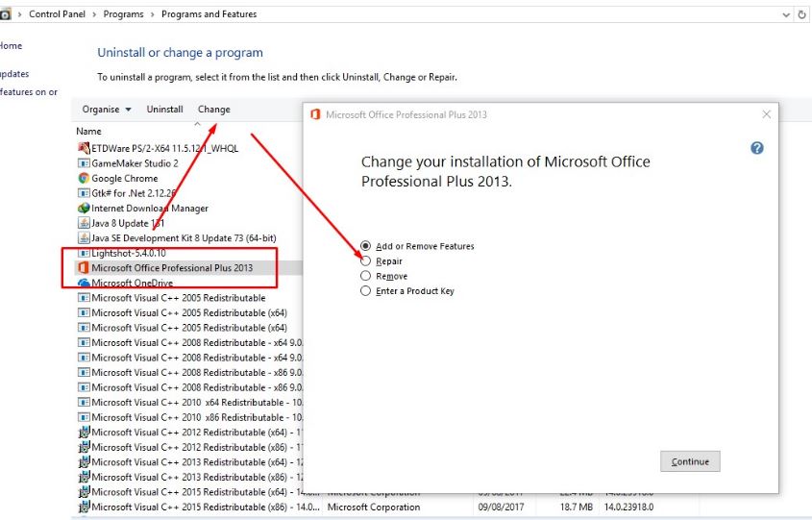Open the Home link in left sidebar
The image size is (812, 520).
point(11,45)
